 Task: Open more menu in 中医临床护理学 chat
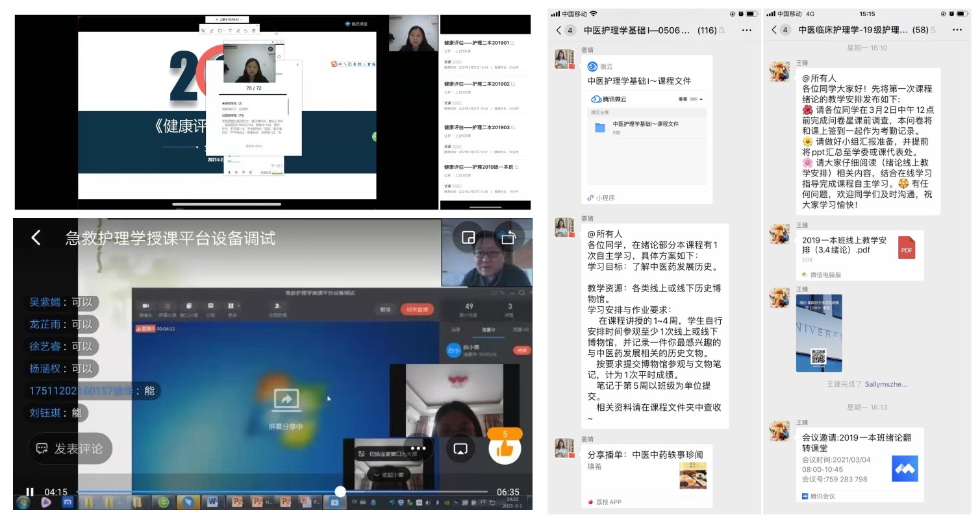coord(958,30)
